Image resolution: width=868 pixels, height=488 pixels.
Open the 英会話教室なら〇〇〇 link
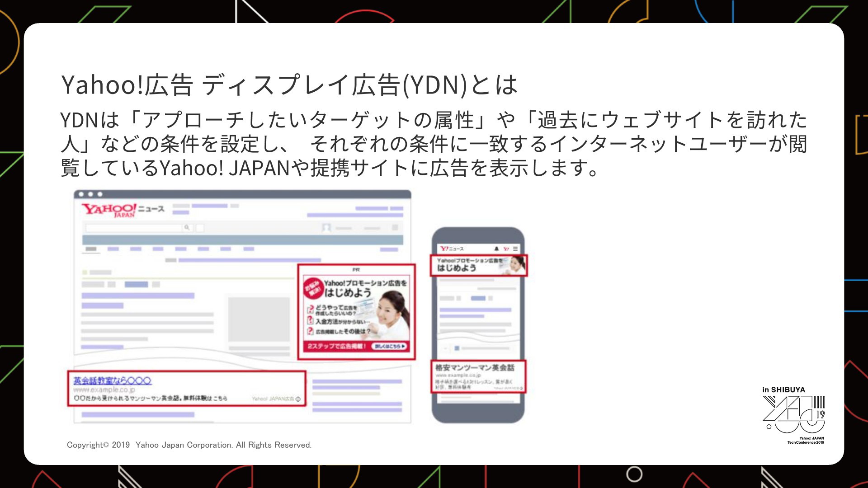pos(113,380)
